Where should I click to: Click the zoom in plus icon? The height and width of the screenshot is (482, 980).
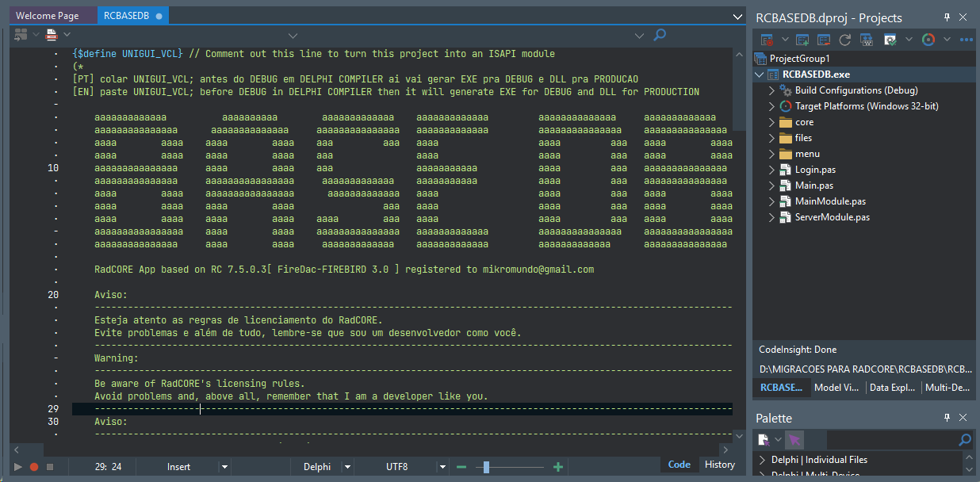(x=558, y=467)
